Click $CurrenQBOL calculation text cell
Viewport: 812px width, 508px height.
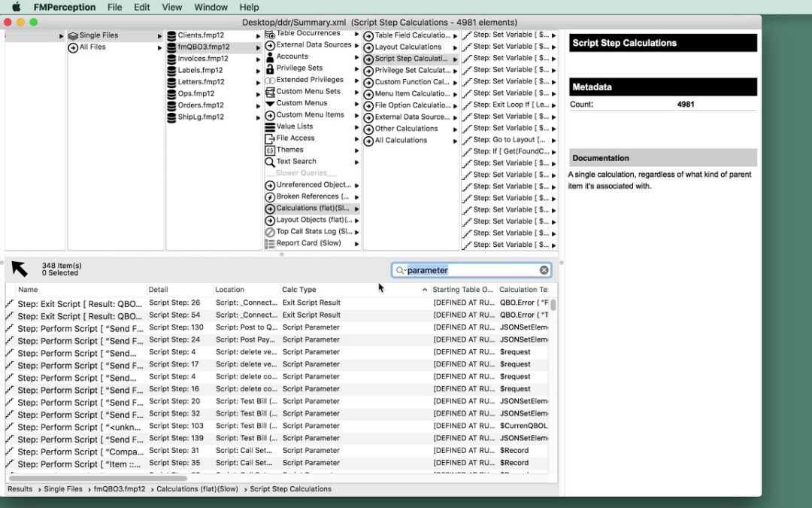pos(523,426)
